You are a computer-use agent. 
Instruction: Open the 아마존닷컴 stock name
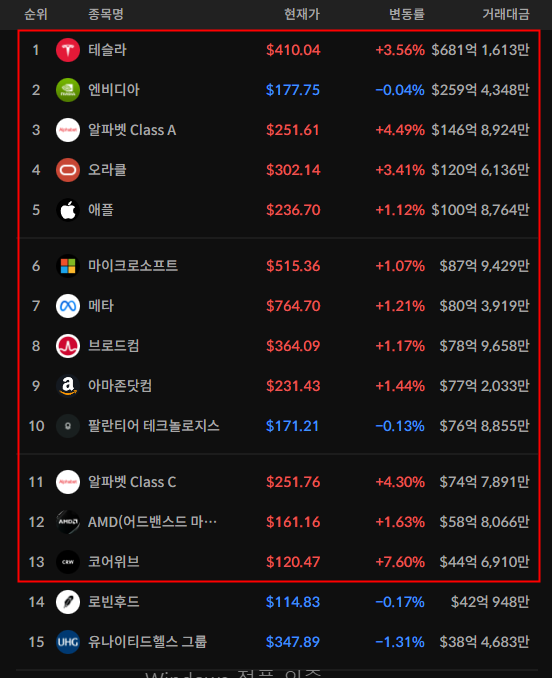click(x=120, y=386)
